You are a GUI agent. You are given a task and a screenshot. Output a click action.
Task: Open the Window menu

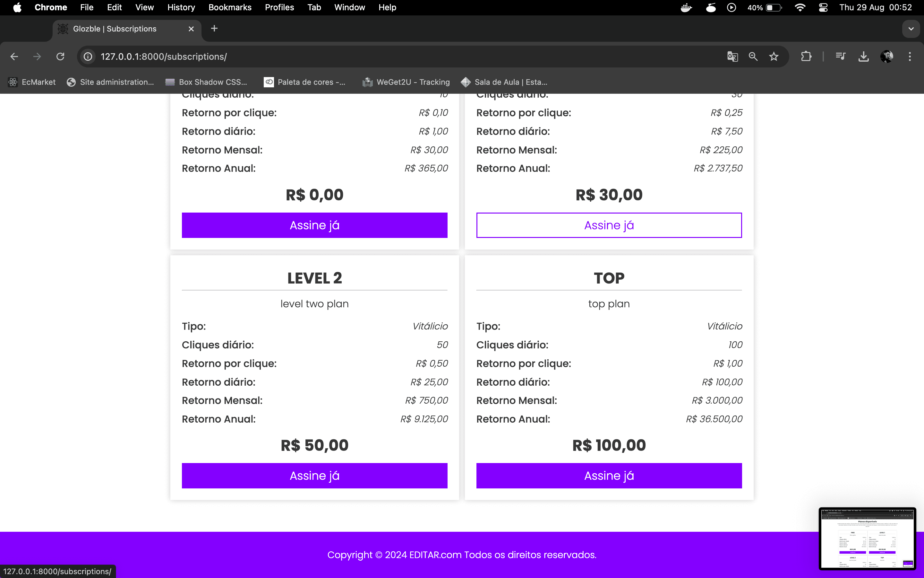tap(349, 7)
